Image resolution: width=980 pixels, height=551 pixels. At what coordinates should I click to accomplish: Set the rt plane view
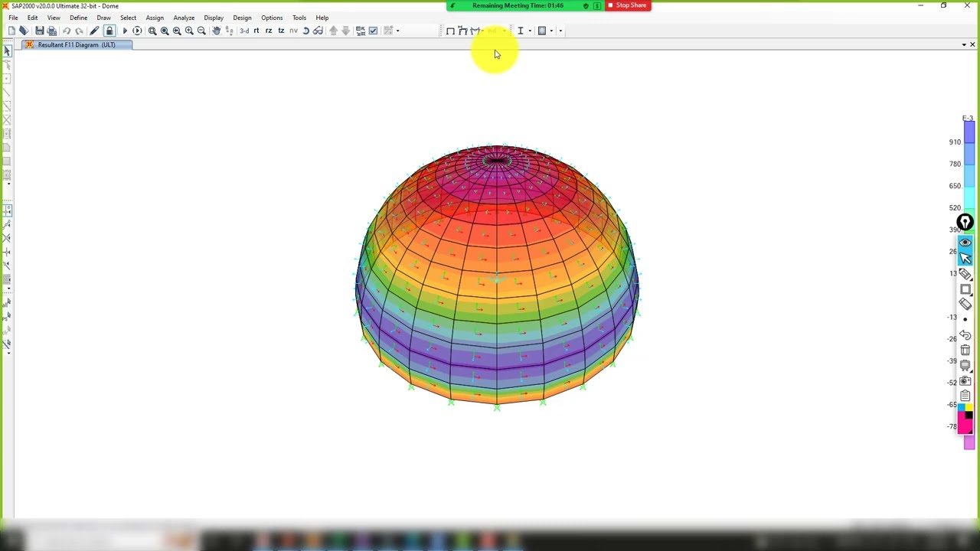[x=256, y=31]
